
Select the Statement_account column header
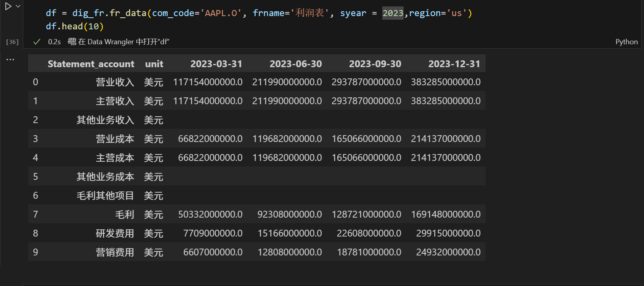(91, 64)
